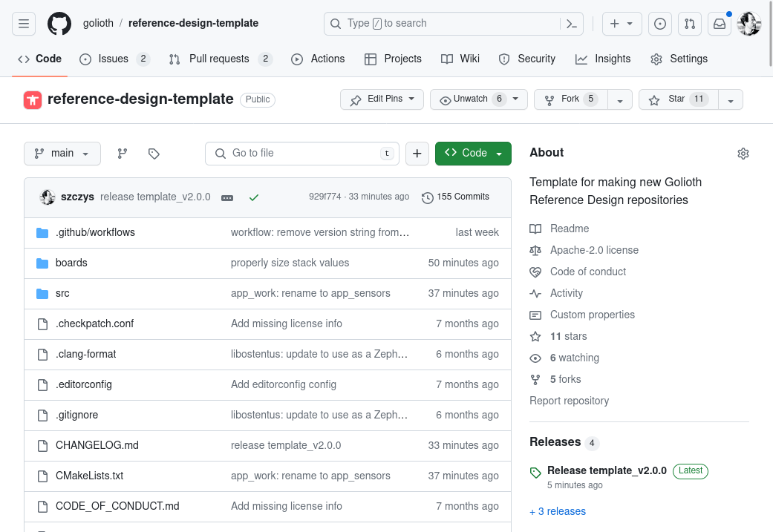Expand the fork options dropdown arrow
Image resolution: width=773 pixels, height=532 pixels.
point(620,99)
